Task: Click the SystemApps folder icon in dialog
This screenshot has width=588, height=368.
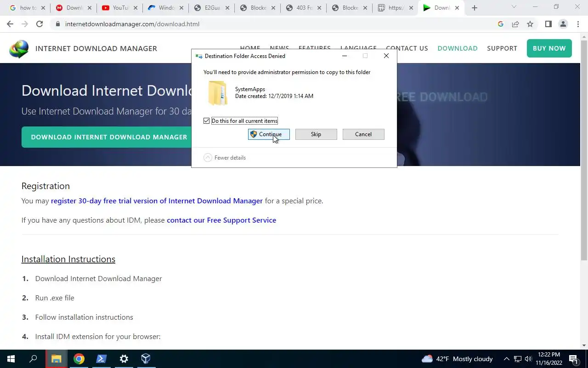Action: 217,93
